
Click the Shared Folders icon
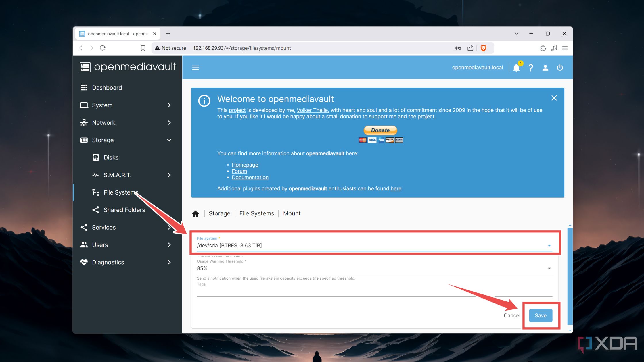coord(95,209)
